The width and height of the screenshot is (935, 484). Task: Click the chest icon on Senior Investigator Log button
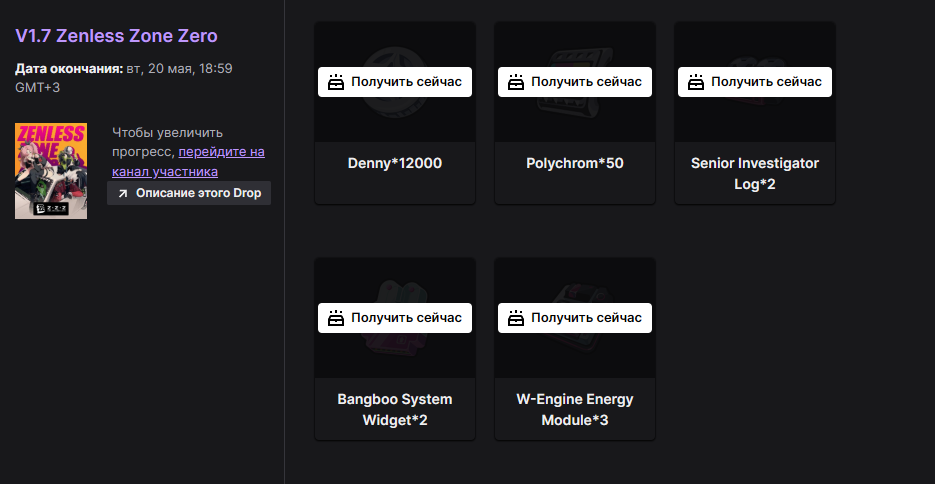coord(696,82)
